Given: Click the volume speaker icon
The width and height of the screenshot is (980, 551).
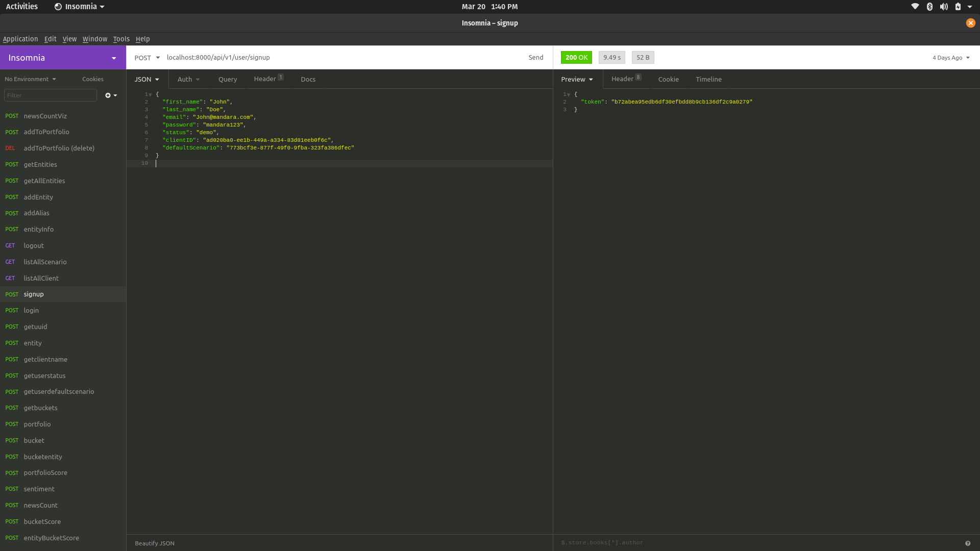Looking at the screenshot, I should click(944, 7).
